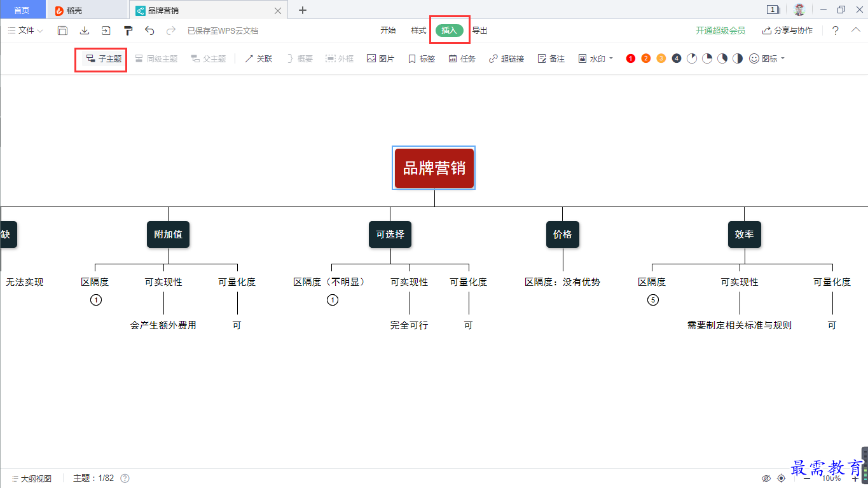This screenshot has height=488, width=868.
Task: Click the circled 1 marker under 附加值
Action: [96, 300]
